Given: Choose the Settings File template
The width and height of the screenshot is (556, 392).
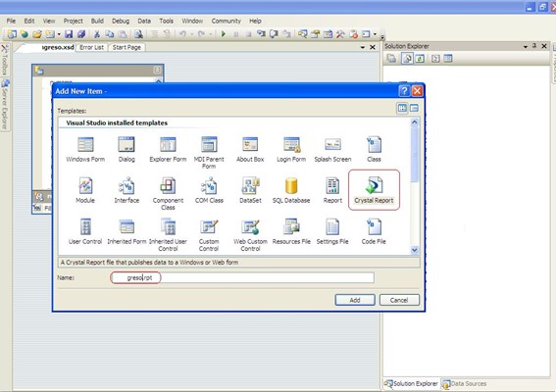Looking at the screenshot, I should 332,231.
